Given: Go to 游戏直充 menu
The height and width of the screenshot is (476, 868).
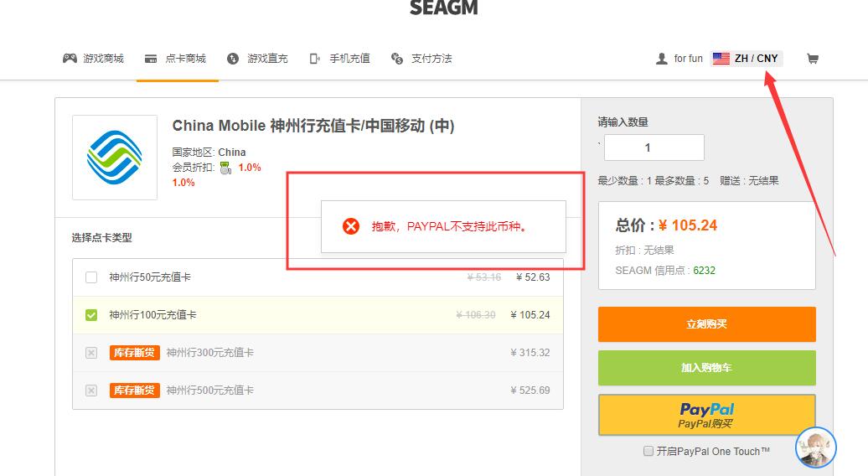Looking at the screenshot, I should click(267, 59).
